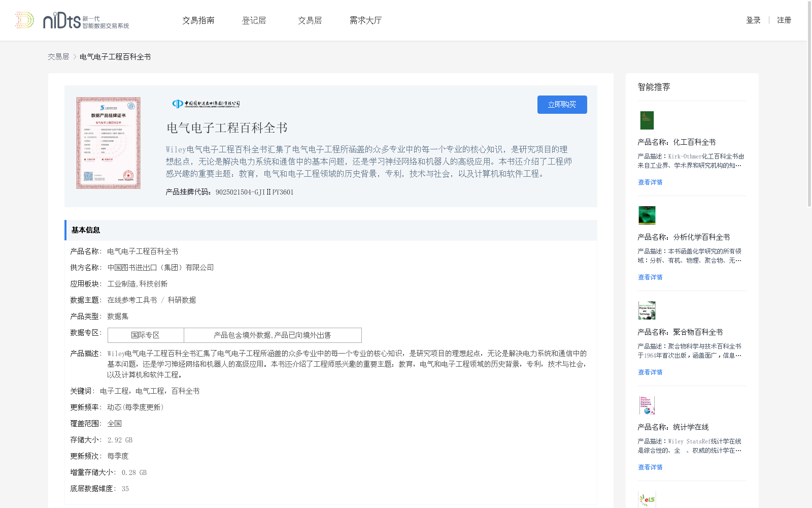Screen dimensions: 812x508
Task: Go to 交易层 in the breadcrumb
Action: (58, 57)
